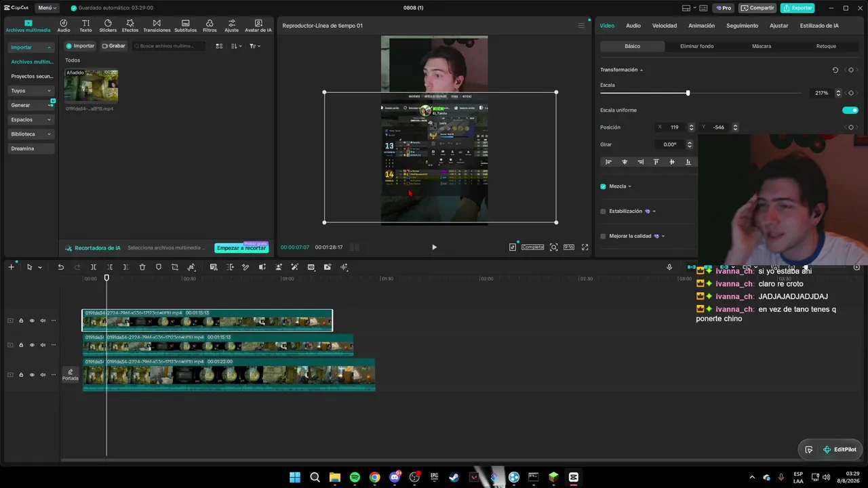Open the Transiciones panel
This screenshot has height=488, width=868.
157,26
